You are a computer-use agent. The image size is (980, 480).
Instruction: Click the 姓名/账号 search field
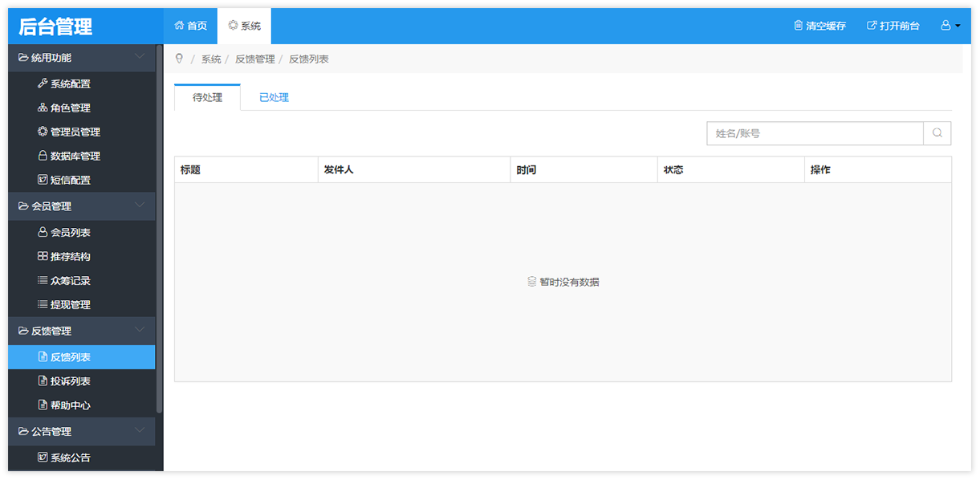[x=815, y=133]
